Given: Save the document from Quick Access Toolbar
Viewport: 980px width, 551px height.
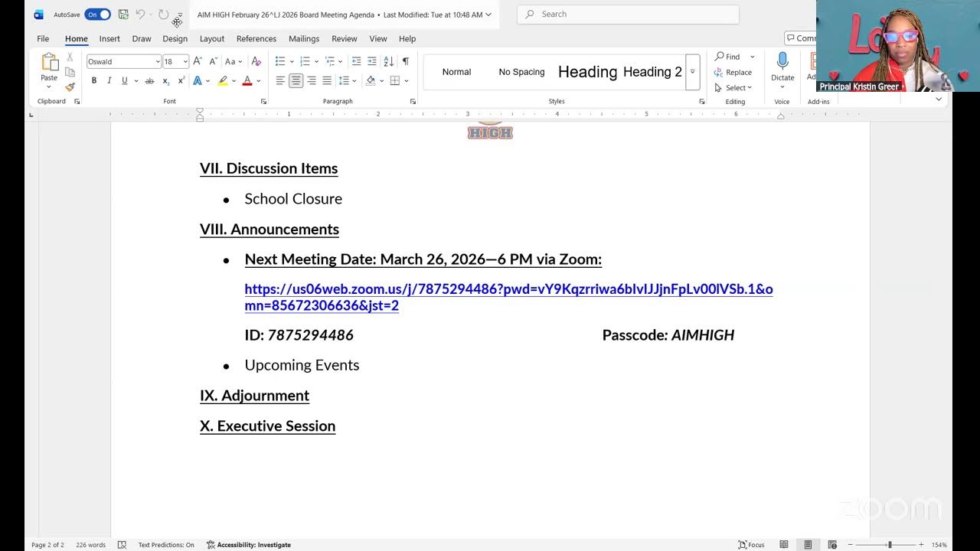Looking at the screenshot, I should coord(122,15).
